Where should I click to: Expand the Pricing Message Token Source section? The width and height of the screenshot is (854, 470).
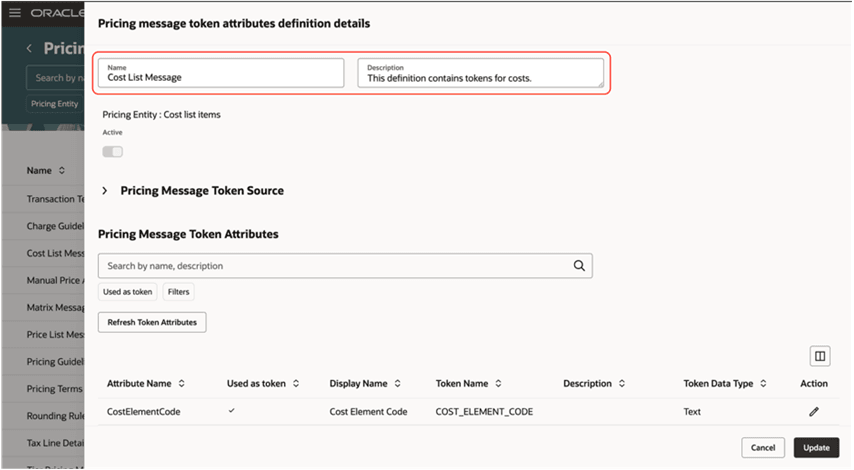pos(105,191)
